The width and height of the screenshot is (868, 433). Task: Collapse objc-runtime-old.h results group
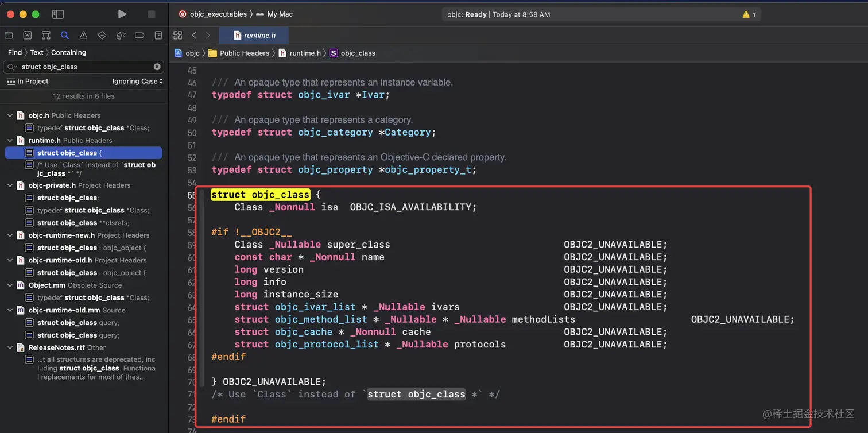[x=10, y=260]
